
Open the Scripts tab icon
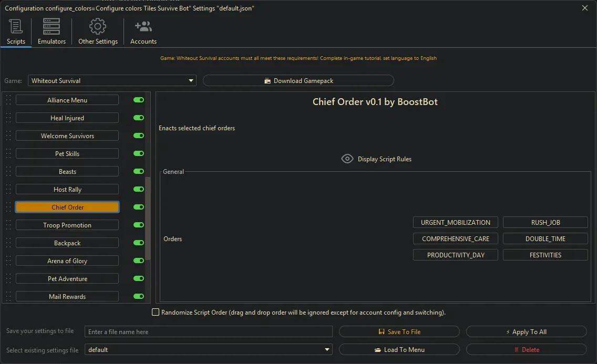[16, 27]
